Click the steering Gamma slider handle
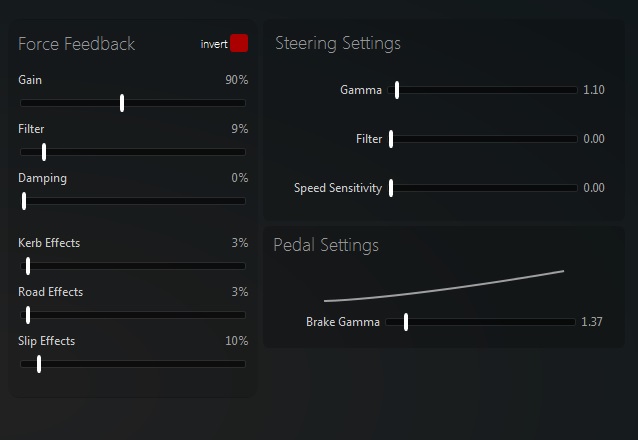 [x=397, y=90]
